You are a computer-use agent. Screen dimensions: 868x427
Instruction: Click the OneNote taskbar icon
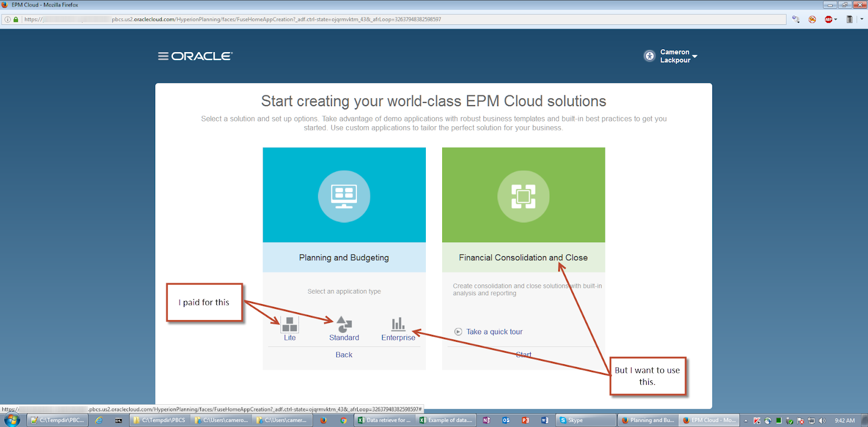[x=487, y=420]
